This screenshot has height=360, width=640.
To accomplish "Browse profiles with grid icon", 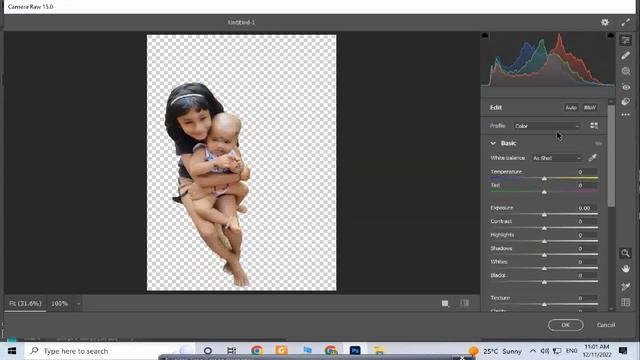I will click(x=594, y=126).
